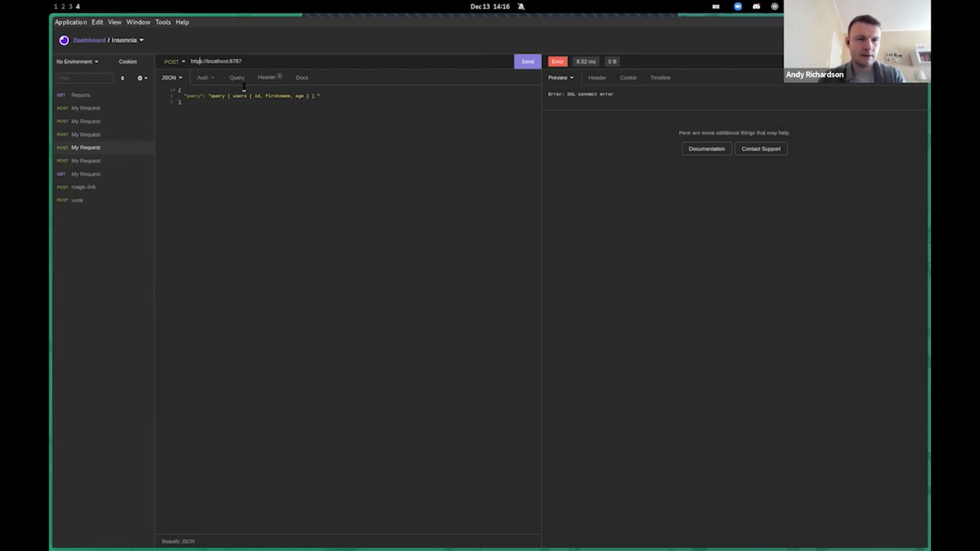
Task: Expand the POST method dropdown
Action: pyautogui.click(x=175, y=62)
